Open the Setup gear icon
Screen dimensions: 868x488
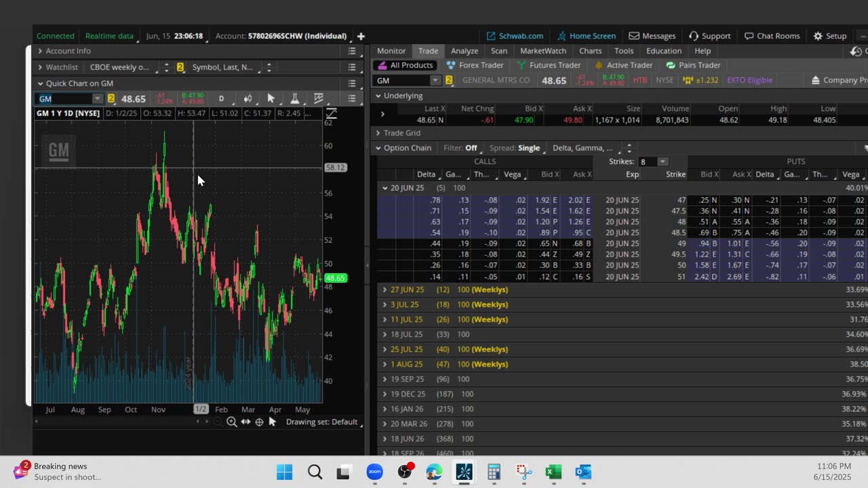829,36
